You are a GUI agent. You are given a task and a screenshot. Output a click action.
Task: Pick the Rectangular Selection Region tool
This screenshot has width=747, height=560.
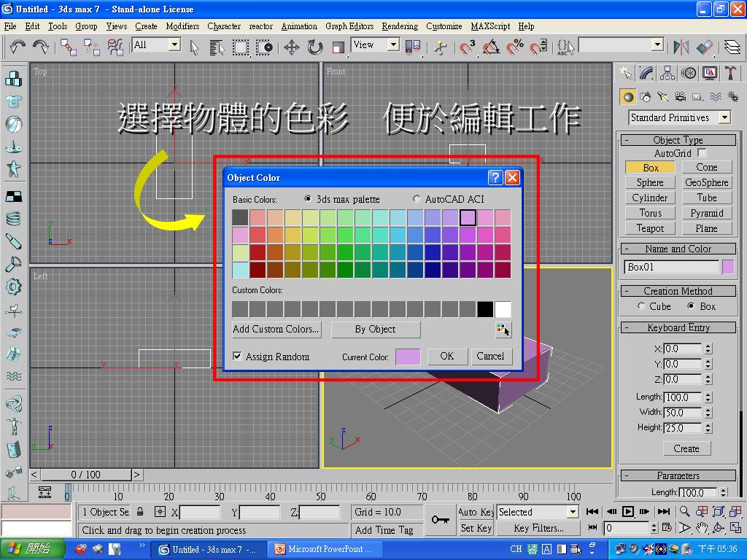click(241, 47)
